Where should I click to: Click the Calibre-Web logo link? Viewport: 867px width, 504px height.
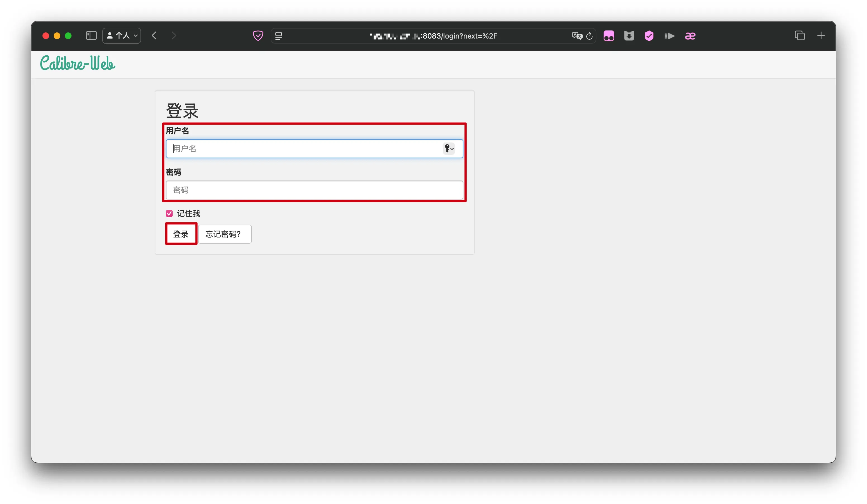77,63
